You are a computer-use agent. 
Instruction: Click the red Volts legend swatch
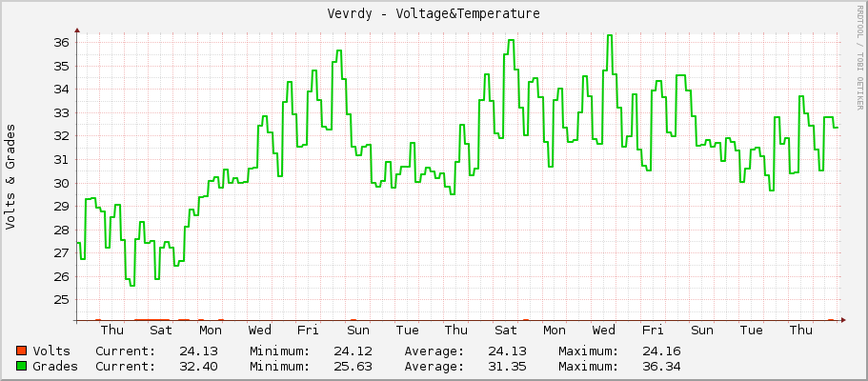22,351
